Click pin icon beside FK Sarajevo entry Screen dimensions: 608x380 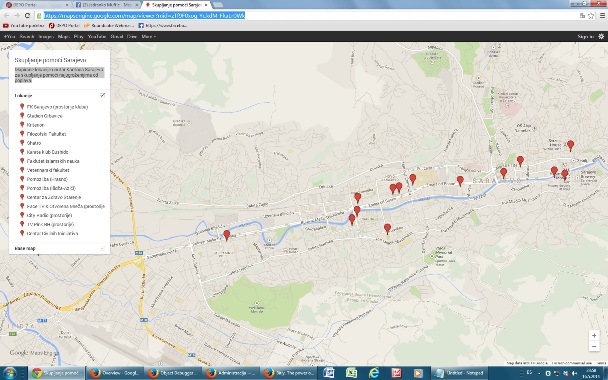point(22,106)
